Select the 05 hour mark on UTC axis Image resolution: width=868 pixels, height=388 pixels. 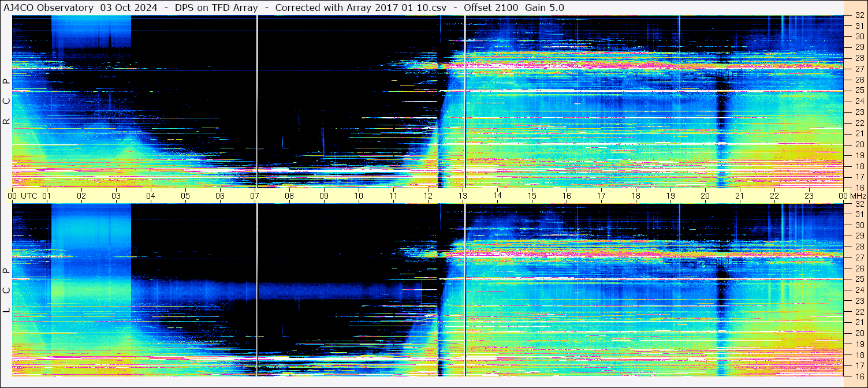(185, 196)
